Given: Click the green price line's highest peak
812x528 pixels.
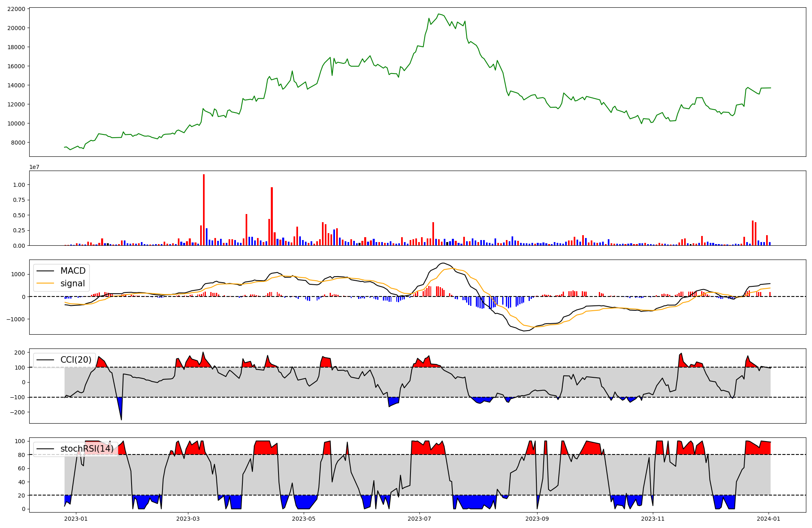Looking at the screenshot, I should pyautogui.click(x=438, y=14).
